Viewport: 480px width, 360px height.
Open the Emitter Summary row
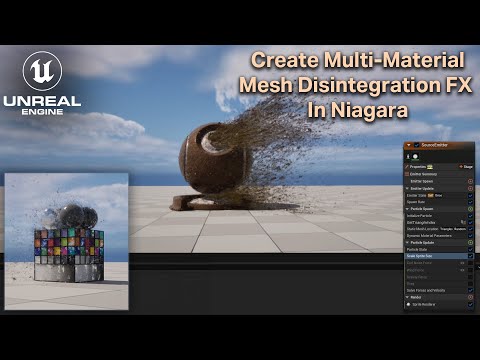(439, 174)
